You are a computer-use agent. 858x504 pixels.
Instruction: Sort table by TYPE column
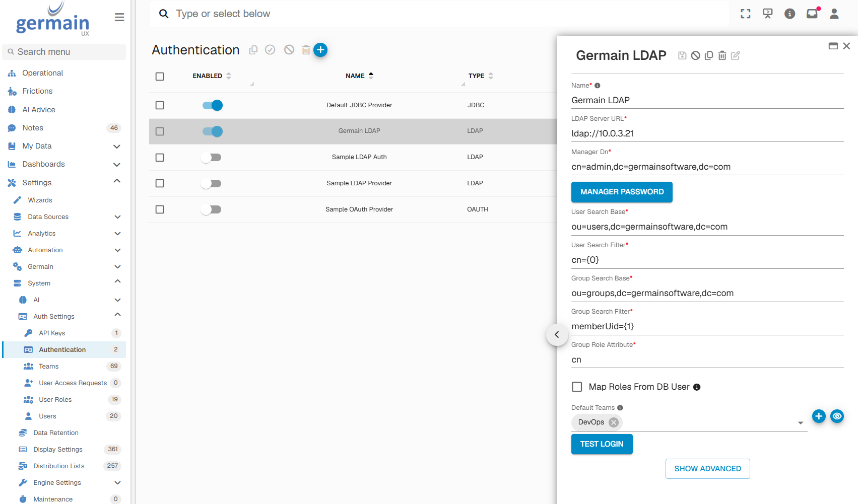tap(481, 76)
